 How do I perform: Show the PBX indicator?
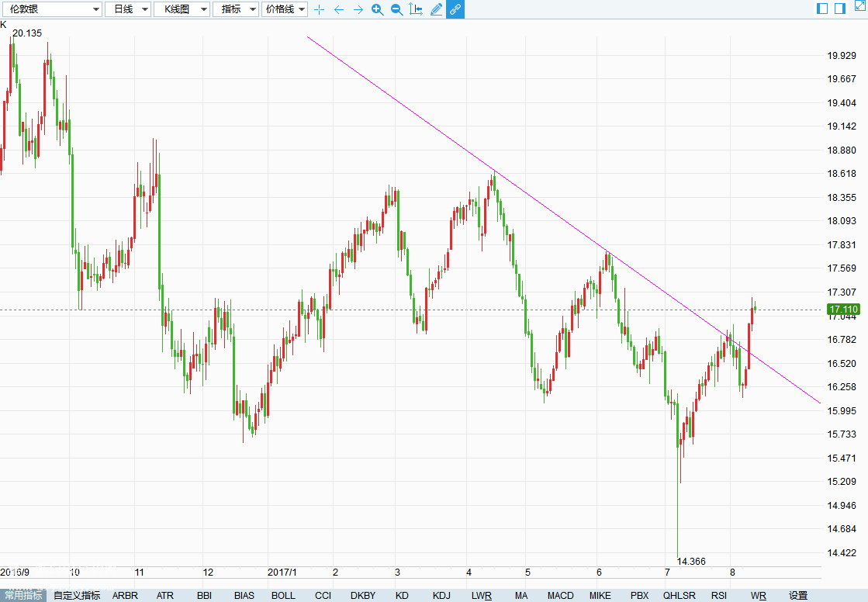[639, 596]
